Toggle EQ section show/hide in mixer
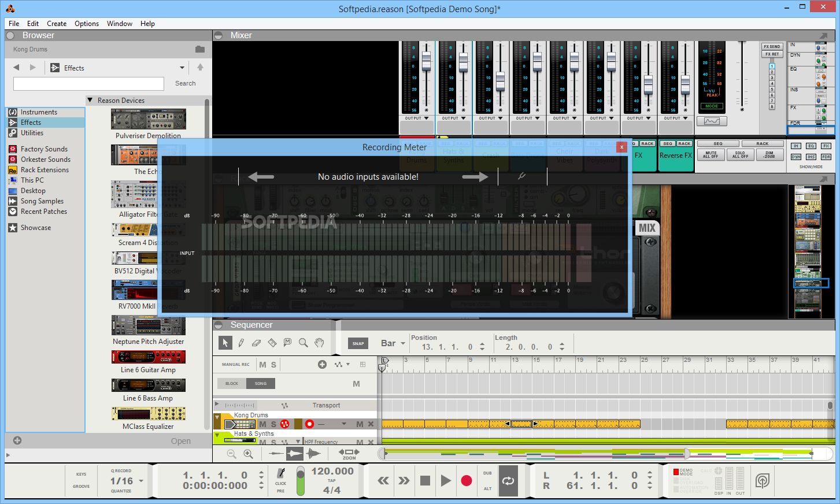This screenshot has width=840, height=504. coord(811,146)
